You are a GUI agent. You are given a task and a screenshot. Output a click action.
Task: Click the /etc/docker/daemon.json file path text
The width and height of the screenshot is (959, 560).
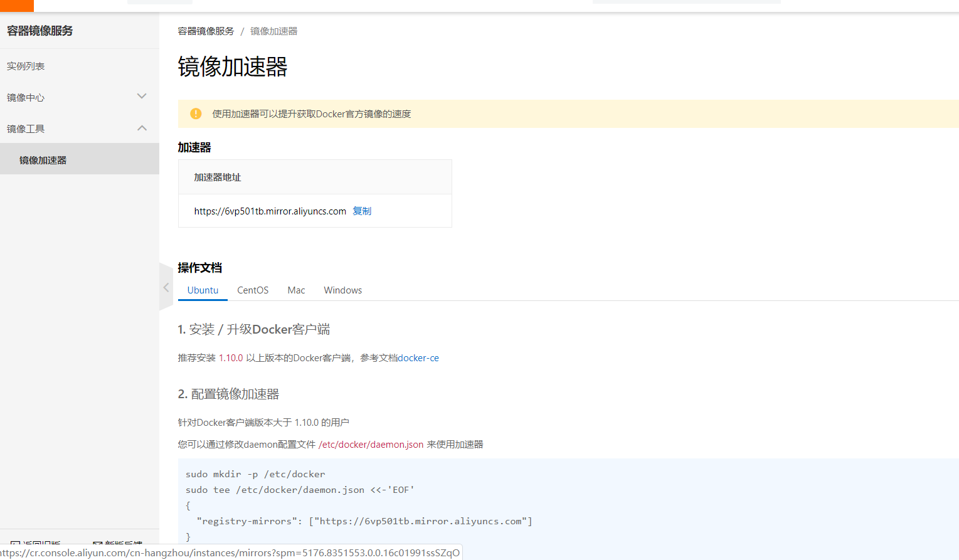(370, 444)
